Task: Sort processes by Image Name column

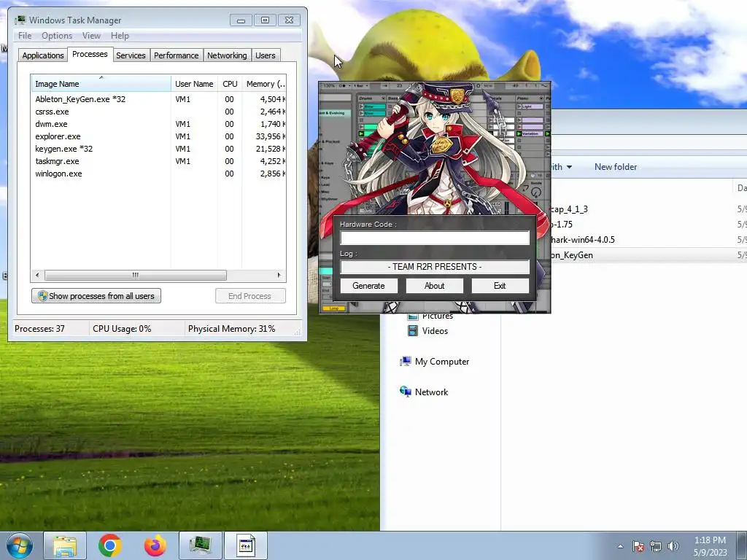Action: 101,84
